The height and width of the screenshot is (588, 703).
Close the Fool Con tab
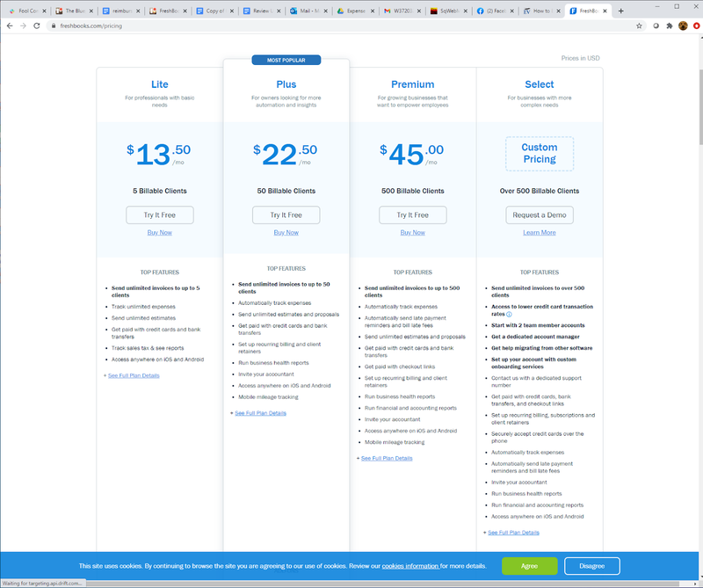click(x=44, y=11)
